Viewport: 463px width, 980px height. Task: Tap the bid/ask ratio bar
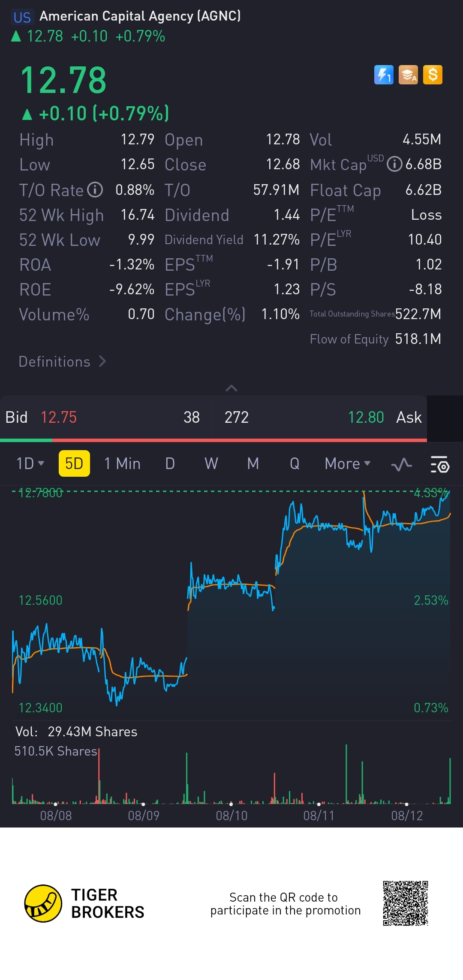[x=213, y=440]
